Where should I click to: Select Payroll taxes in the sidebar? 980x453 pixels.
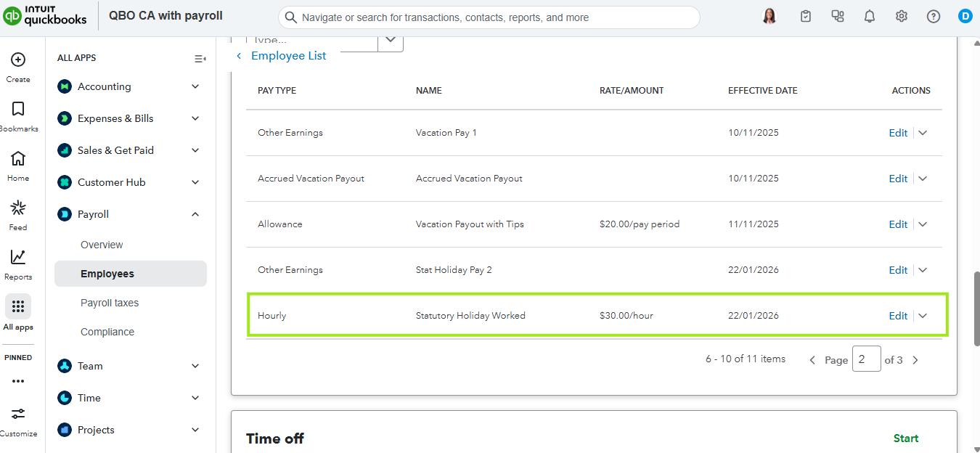click(x=110, y=303)
